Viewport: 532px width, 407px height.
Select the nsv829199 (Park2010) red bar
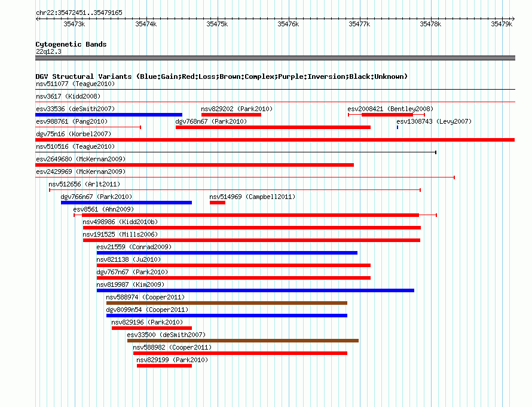[164, 366]
